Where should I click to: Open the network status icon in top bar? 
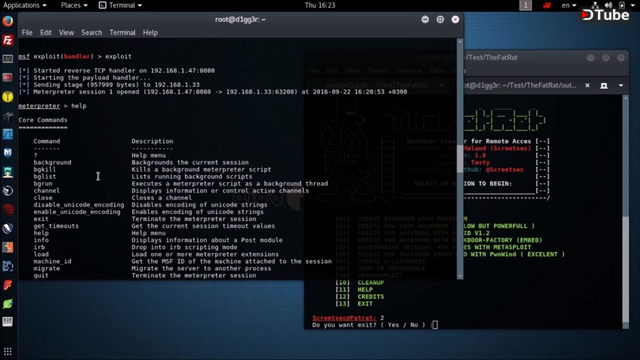coord(595,5)
